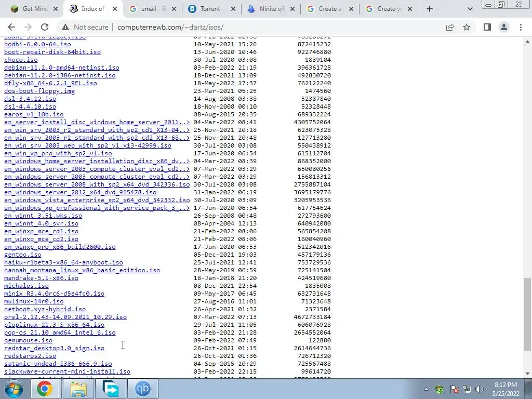Open en_winnt_3.51.wks.iso link

[43, 216]
